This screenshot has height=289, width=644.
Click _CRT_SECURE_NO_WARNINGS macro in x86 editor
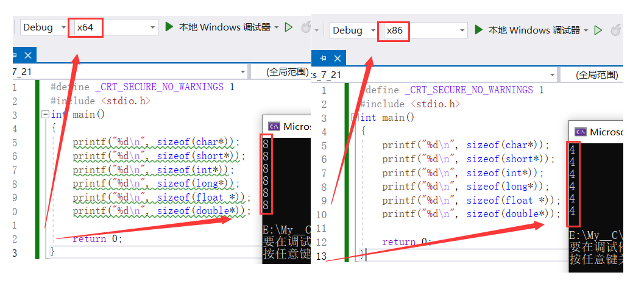point(469,90)
